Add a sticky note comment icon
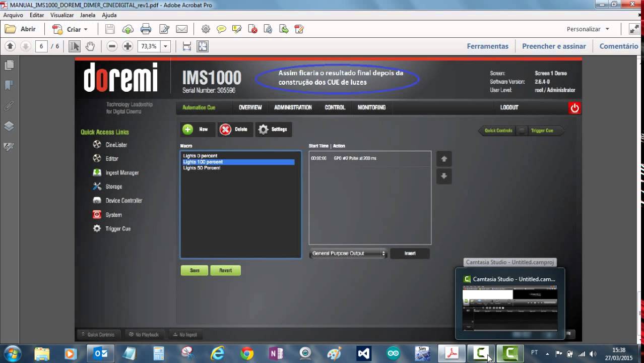 click(x=221, y=29)
